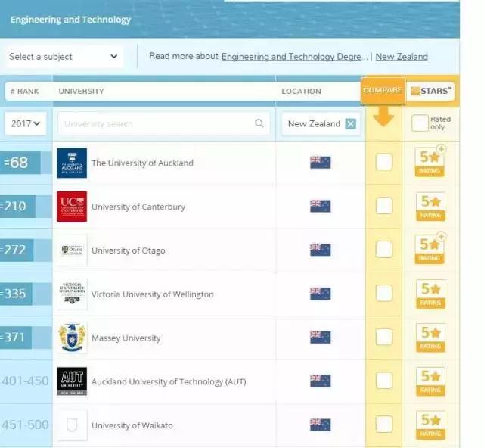The image size is (484, 448).
Task: Click the Massey University crest logo
Action: [x=72, y=338]
